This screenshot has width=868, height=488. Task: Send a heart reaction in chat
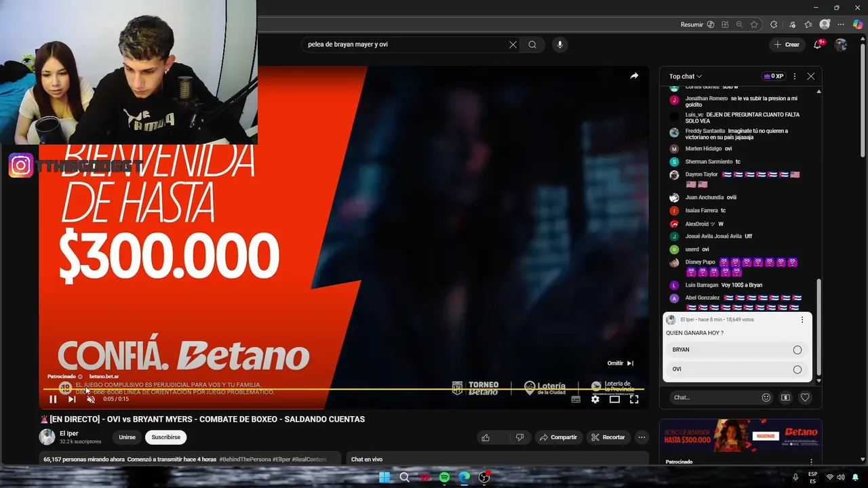805,398
